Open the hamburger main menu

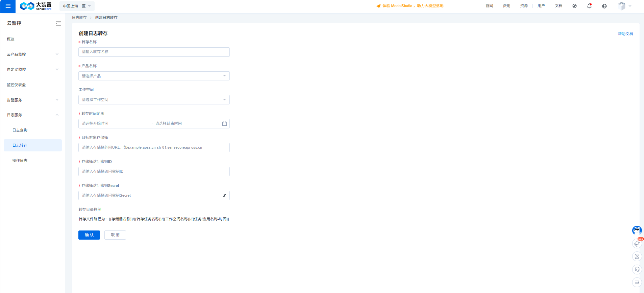(x=8, y=6)
